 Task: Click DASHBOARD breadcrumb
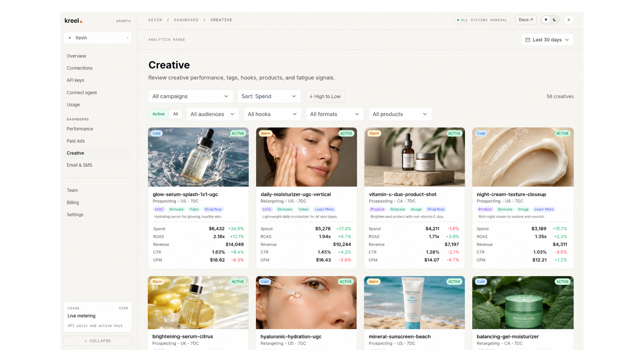(x=186, y=20)
